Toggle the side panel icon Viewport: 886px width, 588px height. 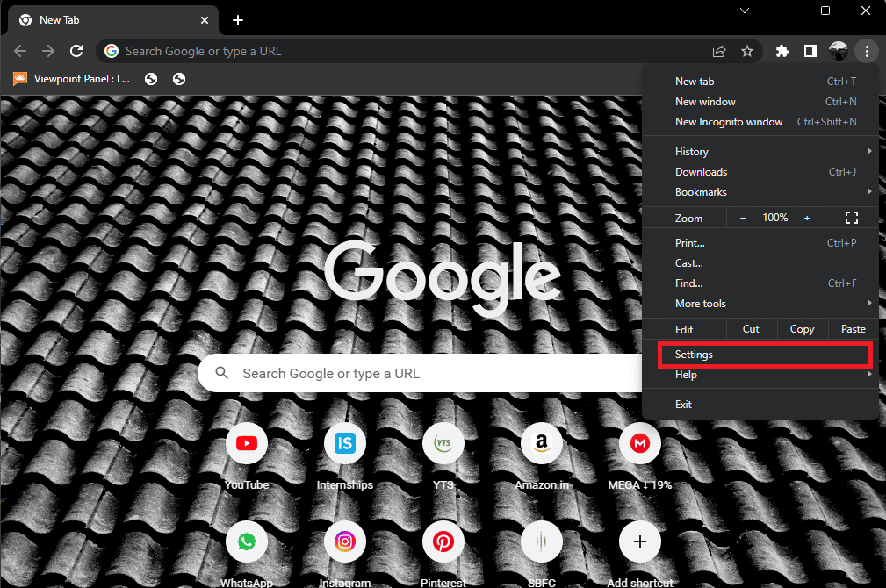click(810, 52)
